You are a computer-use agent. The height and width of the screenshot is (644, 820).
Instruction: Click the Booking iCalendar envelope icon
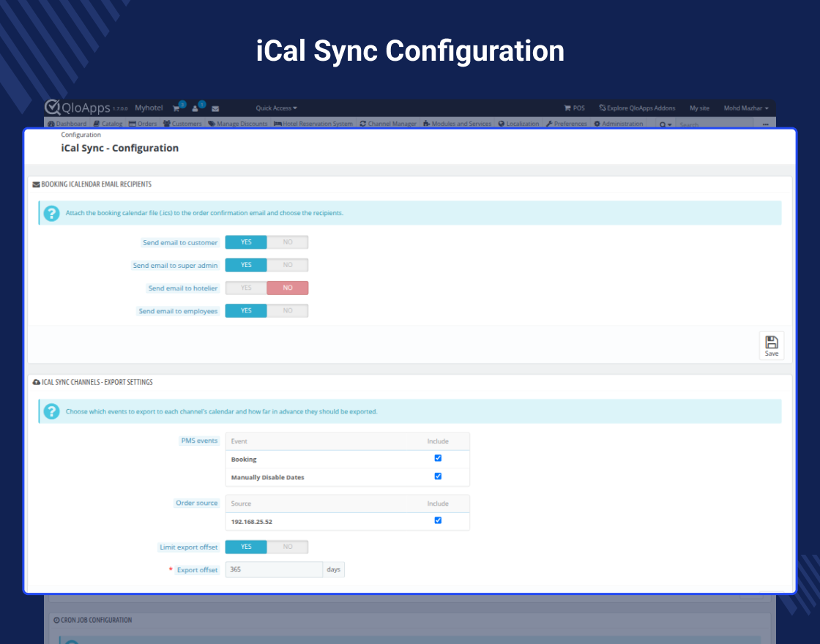(36, 184)
